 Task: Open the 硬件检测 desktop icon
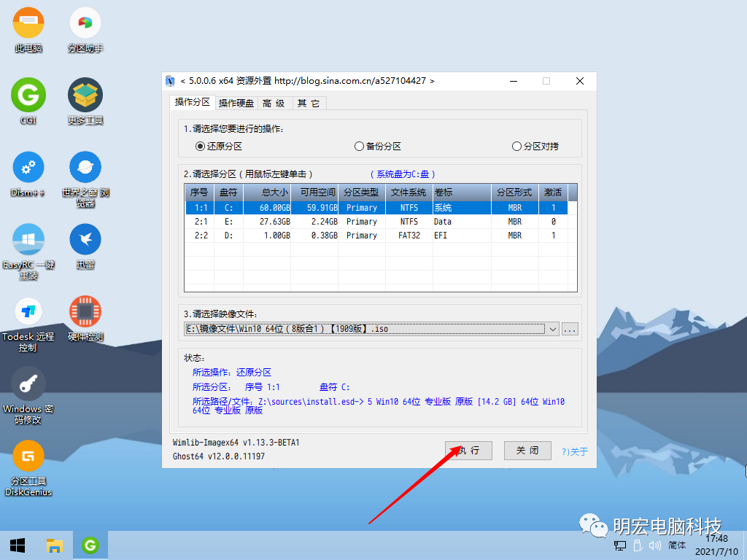coord(85,319)
